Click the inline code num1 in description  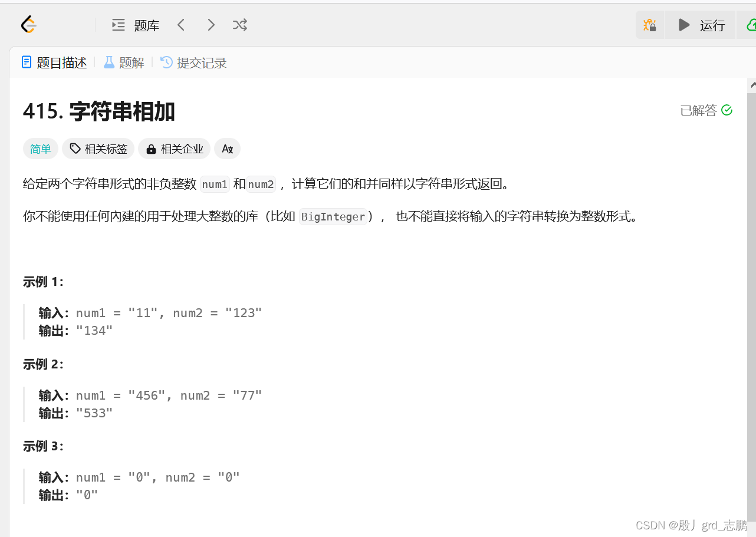click(215, 185)
